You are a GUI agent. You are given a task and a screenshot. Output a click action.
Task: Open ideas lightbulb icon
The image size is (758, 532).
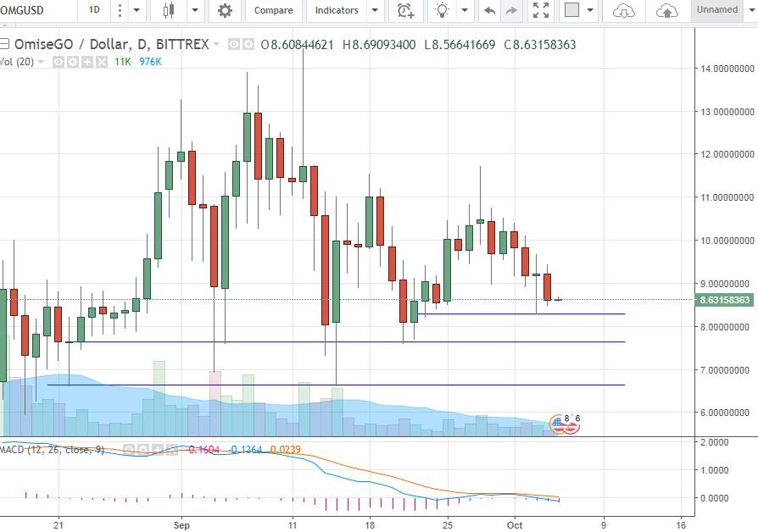click(442, 10)
